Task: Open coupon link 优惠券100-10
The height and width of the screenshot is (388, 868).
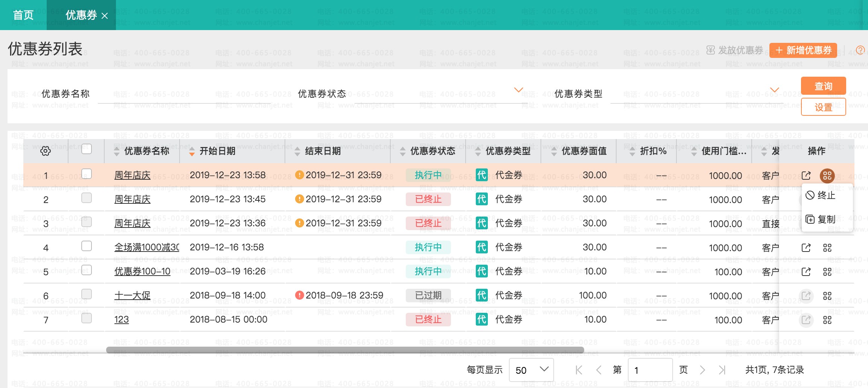Action: pyautogui.click(x=142, y=271)
